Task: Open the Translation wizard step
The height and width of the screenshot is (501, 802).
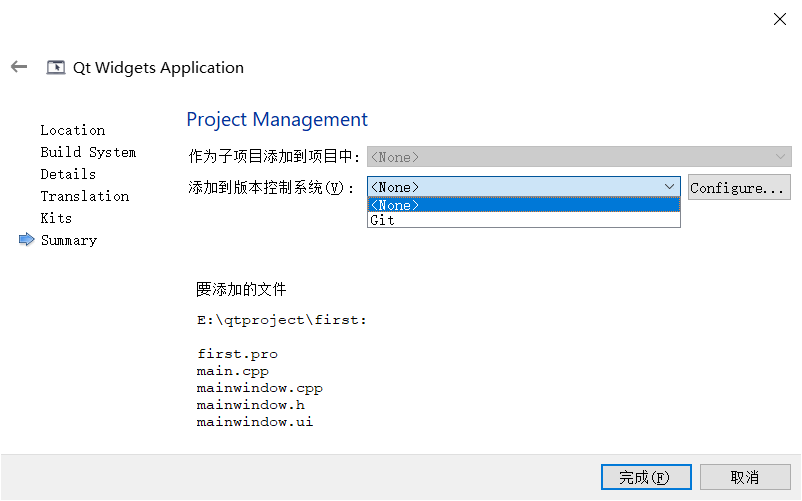Action: 84,196
